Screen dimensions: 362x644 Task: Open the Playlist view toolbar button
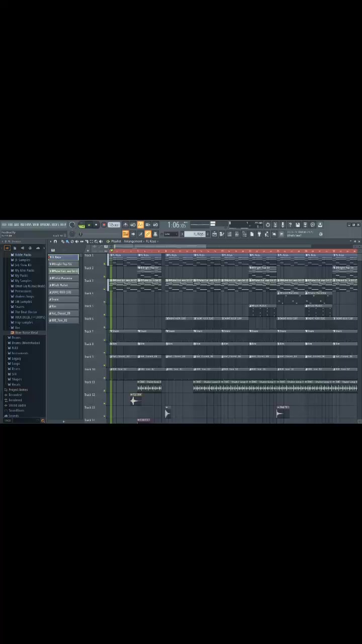(214, 234)
